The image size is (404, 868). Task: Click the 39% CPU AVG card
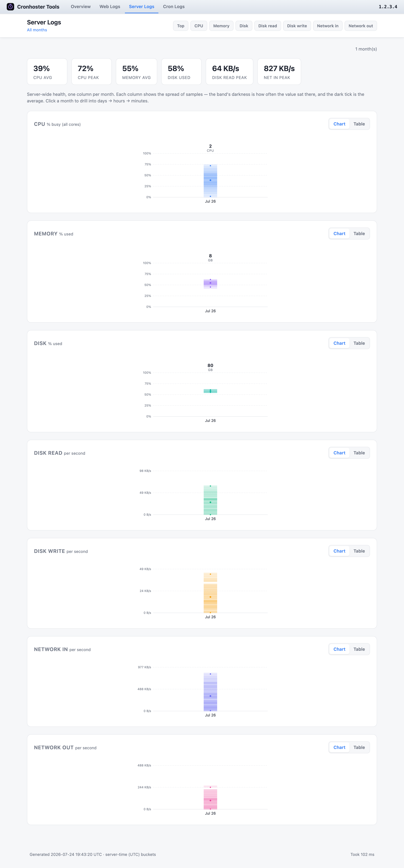pos(47,71)
